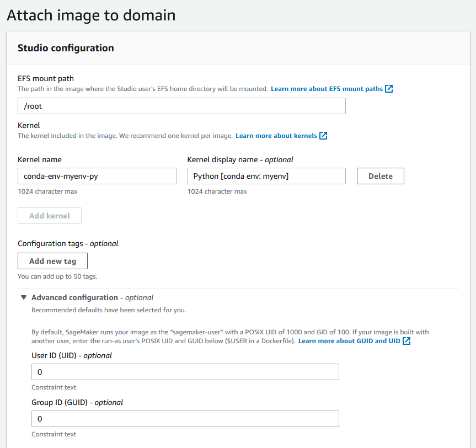Click Learn more about EFS mount paths
The width and height of the screenshot is (476, 448).
(327, 89)
